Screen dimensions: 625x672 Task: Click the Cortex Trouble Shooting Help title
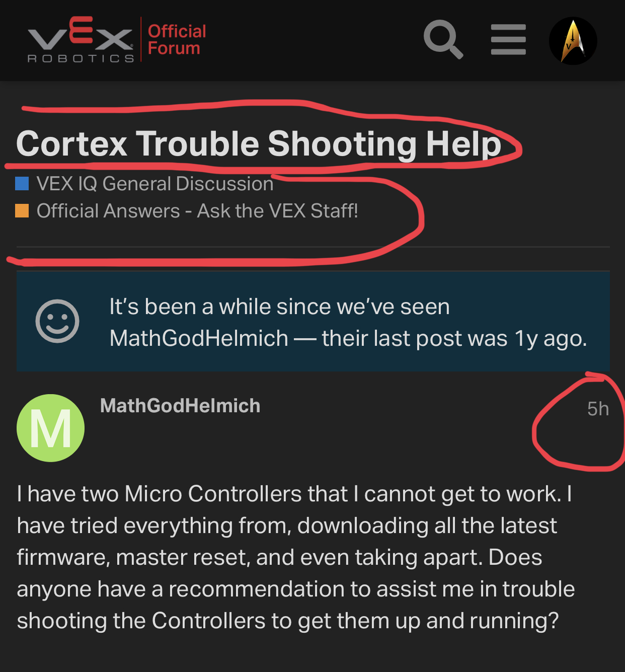(x=259, y=144)
